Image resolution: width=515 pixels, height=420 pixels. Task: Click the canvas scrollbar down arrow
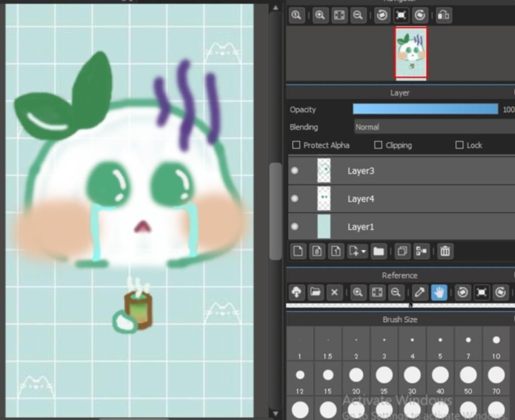coord(276,414)
